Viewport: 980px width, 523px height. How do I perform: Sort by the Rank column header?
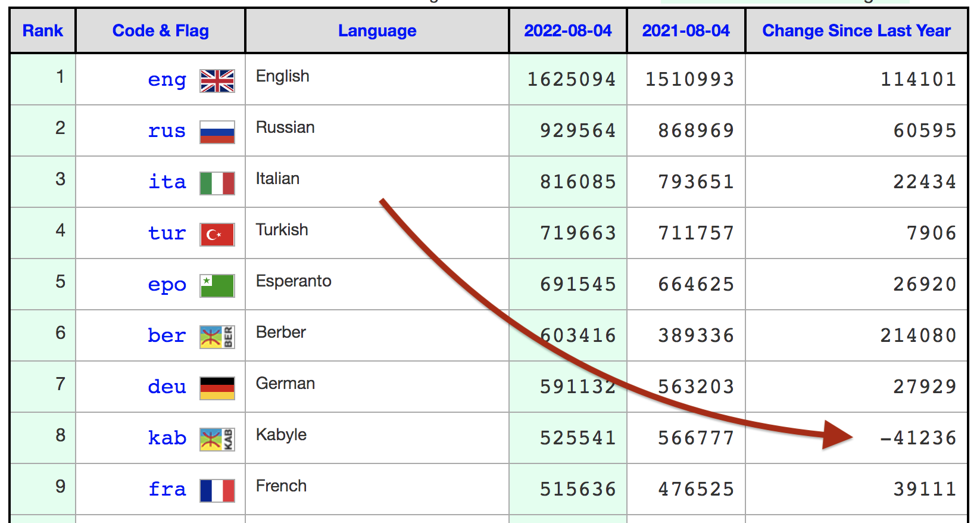pyautogui.click(x=43, y=30)
